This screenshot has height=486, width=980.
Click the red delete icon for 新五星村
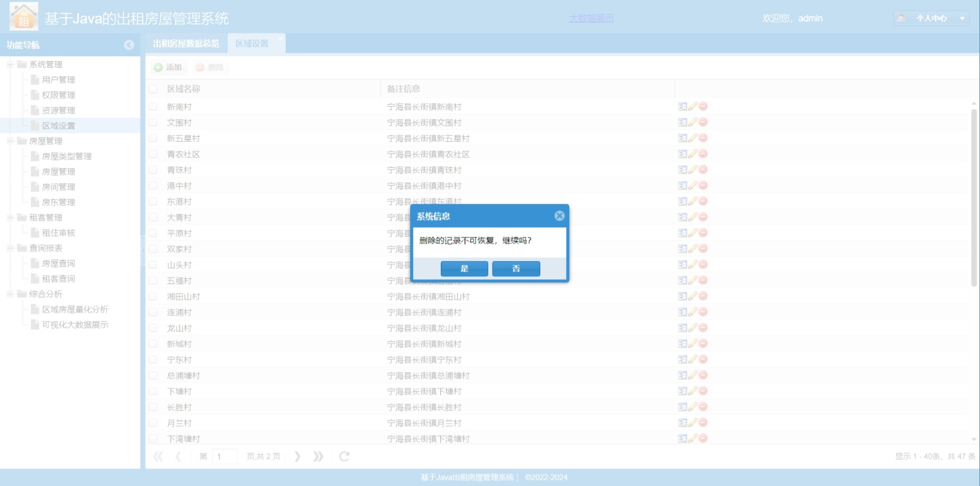703,138
